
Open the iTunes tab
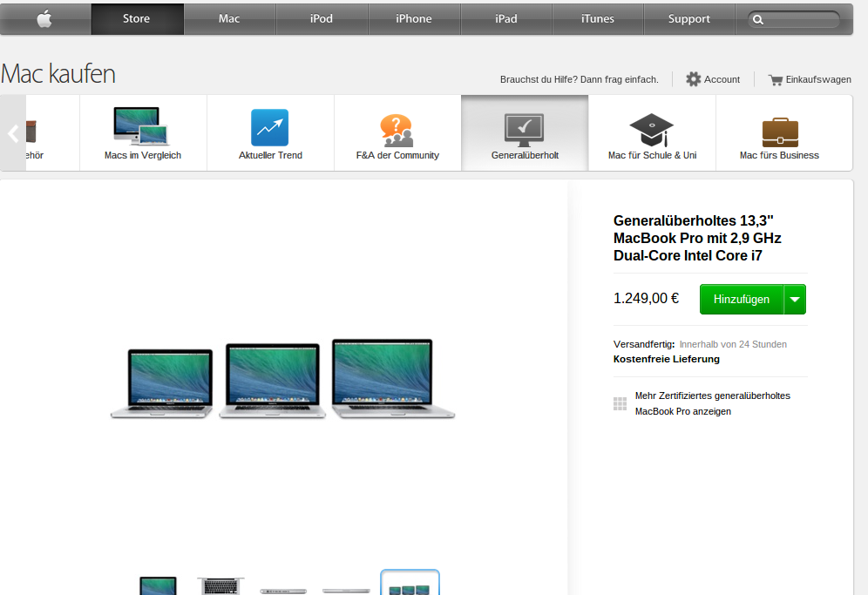(x=598, y=19)
